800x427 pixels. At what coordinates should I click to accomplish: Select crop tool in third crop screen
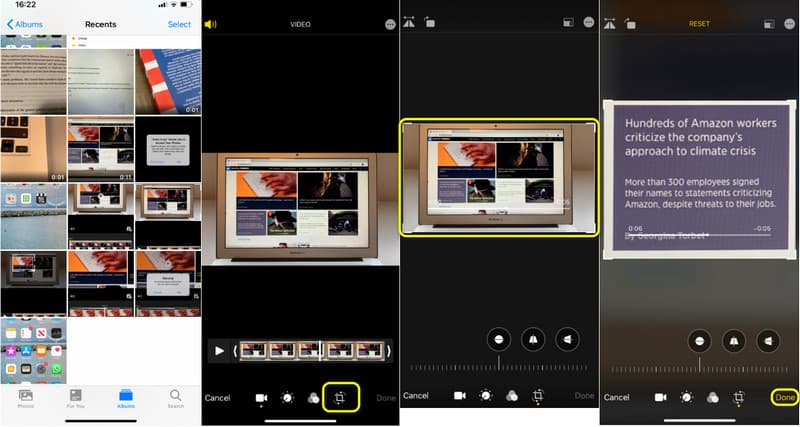click(538, 395)
